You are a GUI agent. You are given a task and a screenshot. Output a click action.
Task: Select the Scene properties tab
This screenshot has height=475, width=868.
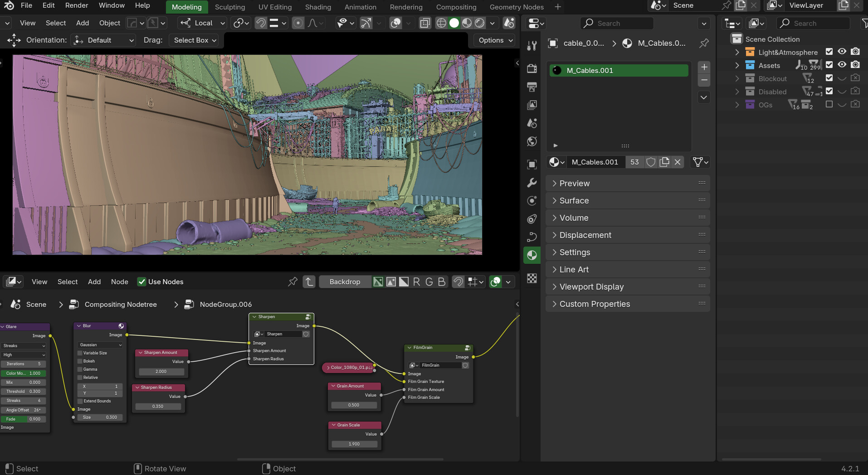[x=532, y=123]
